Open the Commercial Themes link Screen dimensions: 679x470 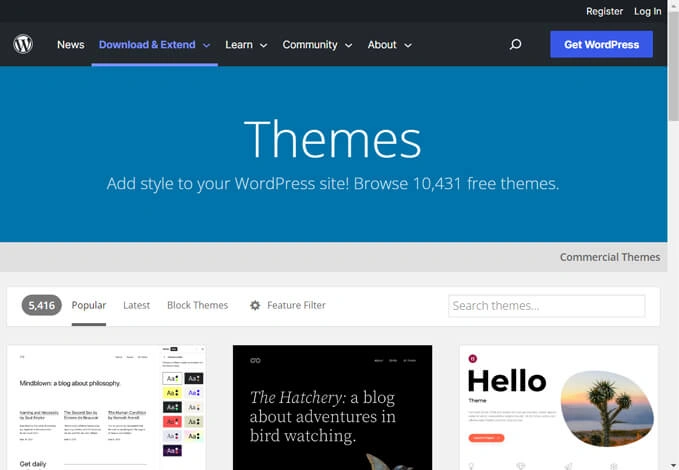click(610, 257)
